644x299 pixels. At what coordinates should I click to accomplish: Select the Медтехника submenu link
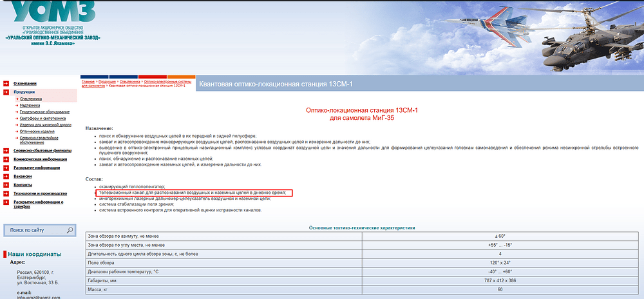[30, 106]
